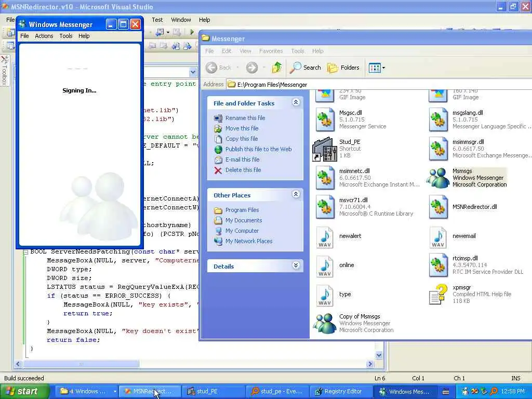Open Visual Studio Toolbox side tab
This screenshot has height=399, width=532.
coord(4,70)
